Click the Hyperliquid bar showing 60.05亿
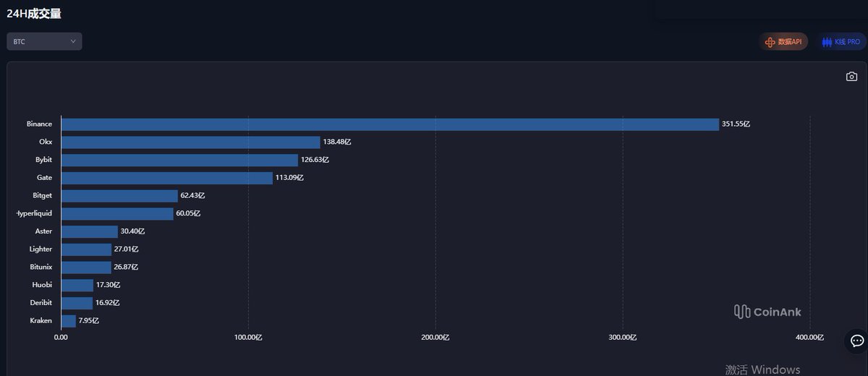 [117, 213]
